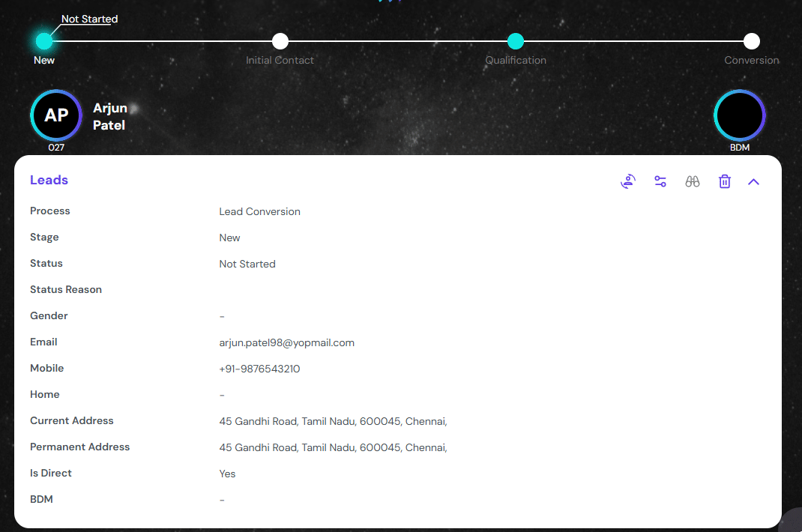Collapse the Leads panel with the chevron
Image resolution: width=802 pixels, height=532 pixels.
point(754,181)
